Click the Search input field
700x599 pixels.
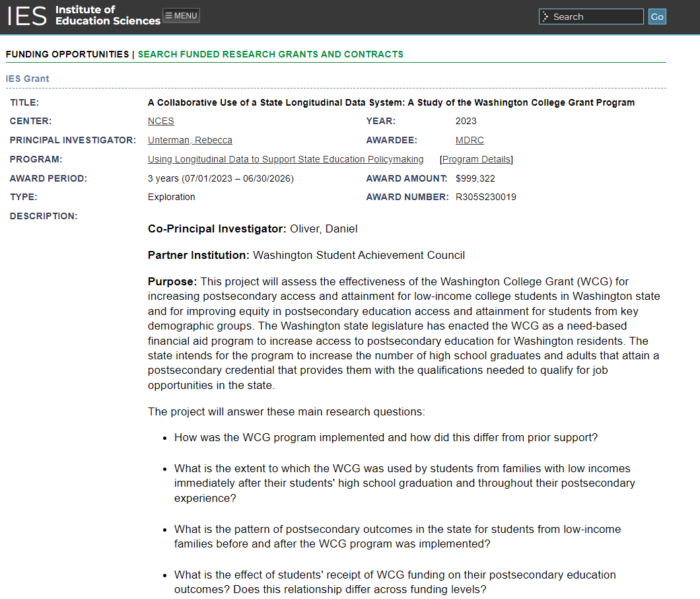click(x=590, y=17)
